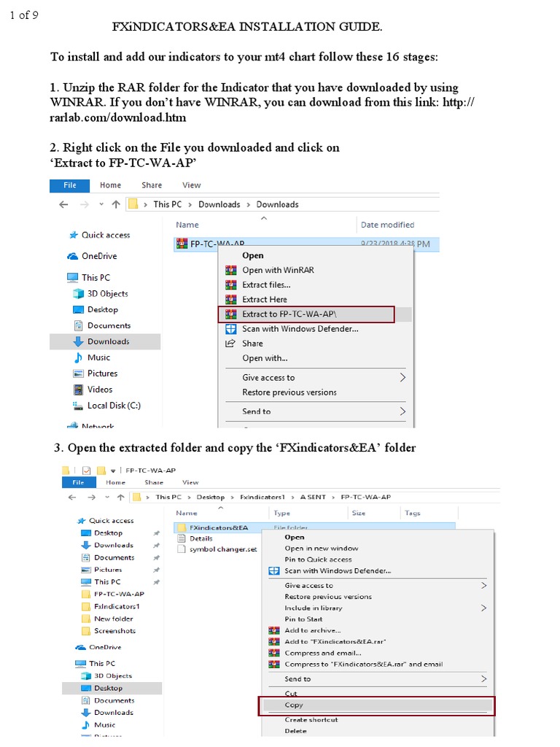
Task: Open the recent locations chevron in the Downloads window
Action: [x=101, y=204]
